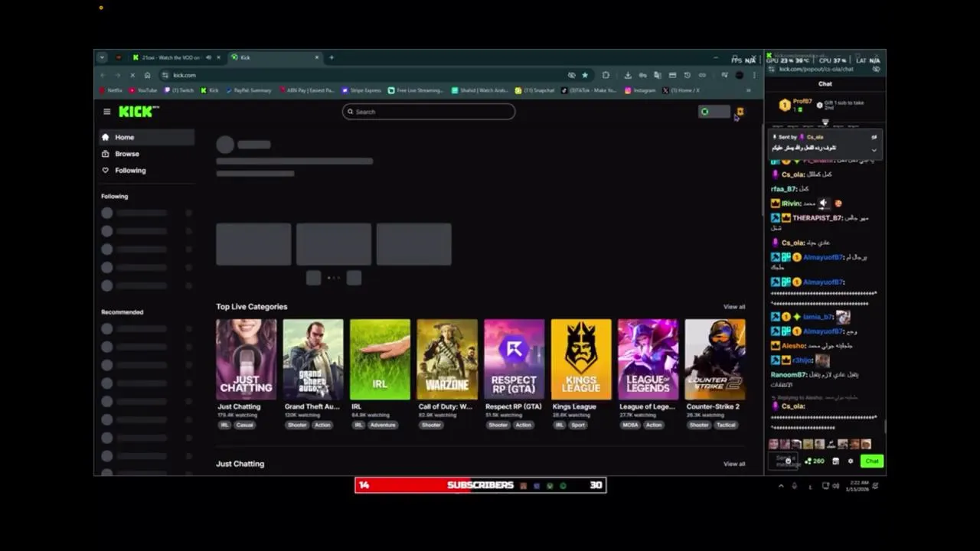Viewport: 980px width, 551px height.
Task: Expand the gift leaderboard arrow
Action: click(825, 122)
